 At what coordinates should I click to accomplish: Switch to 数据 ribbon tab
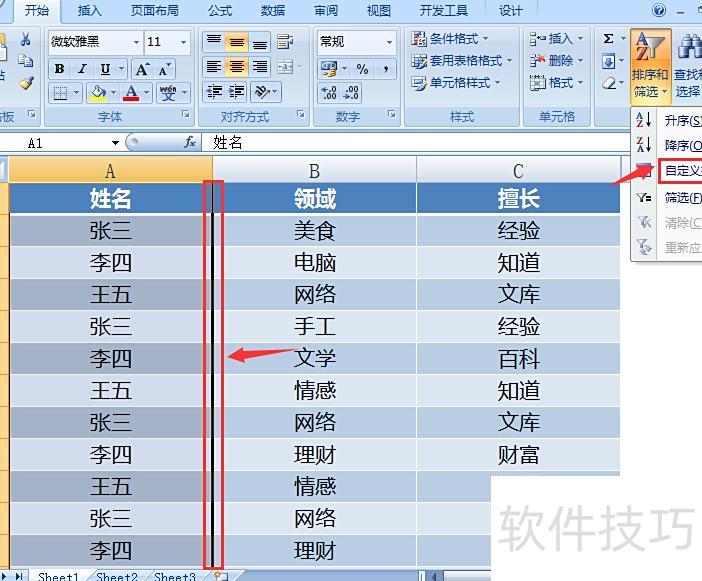pos(273,10)
